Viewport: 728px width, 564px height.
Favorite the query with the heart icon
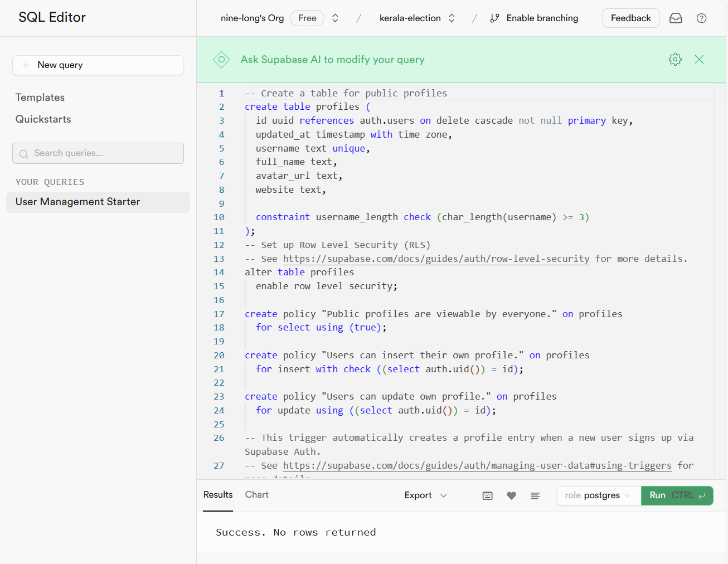pos(511,495)
